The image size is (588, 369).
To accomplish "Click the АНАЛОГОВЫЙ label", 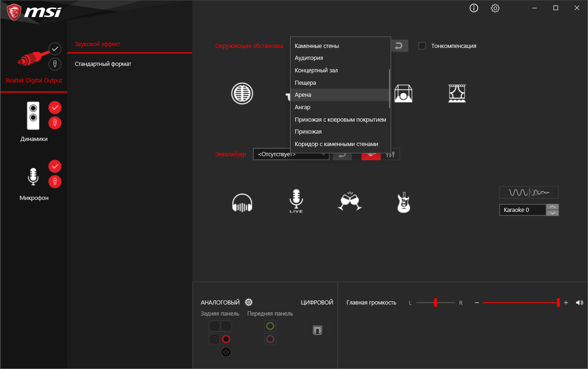I will (x=220, y=302).
